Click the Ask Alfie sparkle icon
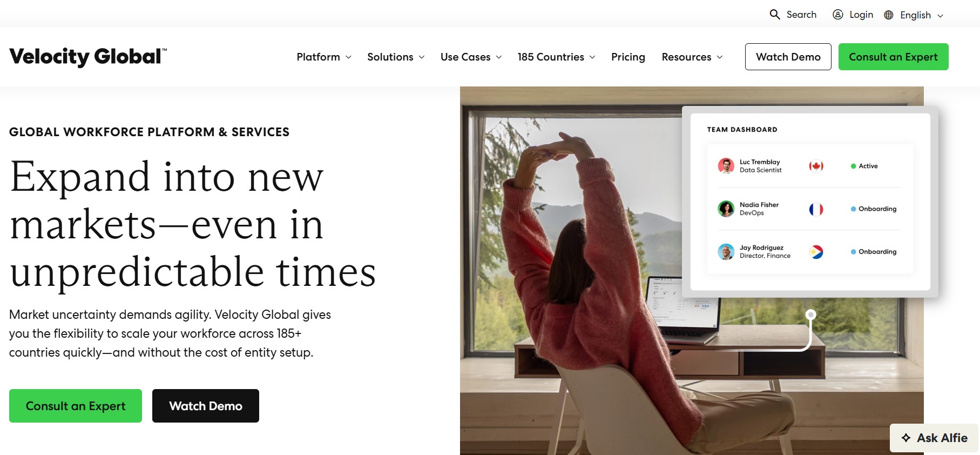 906,438
